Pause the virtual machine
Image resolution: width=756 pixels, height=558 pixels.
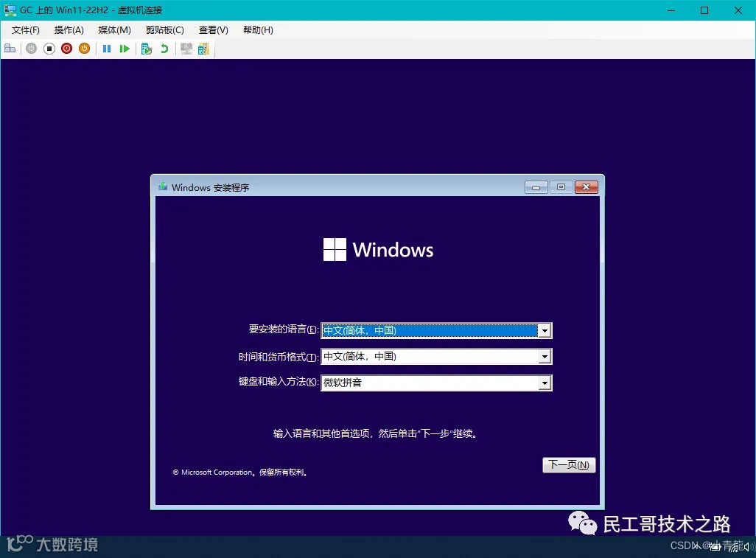(x=107, y=49)
